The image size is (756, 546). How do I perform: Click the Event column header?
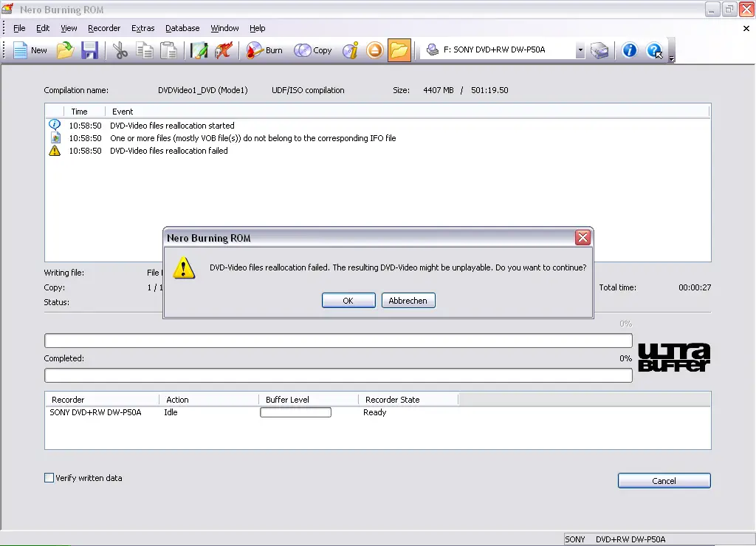click(408, 112)
